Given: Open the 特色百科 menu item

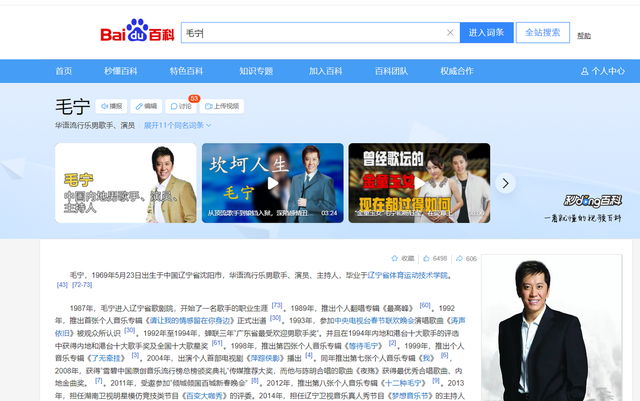Looking at the screenshot, I should [x=187, y=71].
